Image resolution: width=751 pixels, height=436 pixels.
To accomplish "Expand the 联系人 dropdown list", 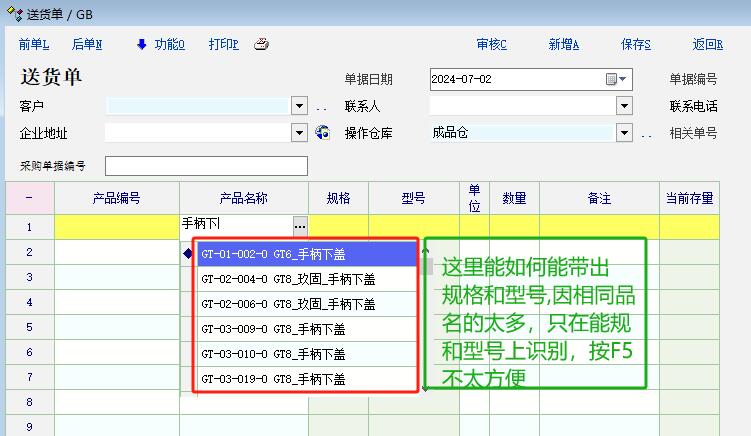I will coord(624,105).
